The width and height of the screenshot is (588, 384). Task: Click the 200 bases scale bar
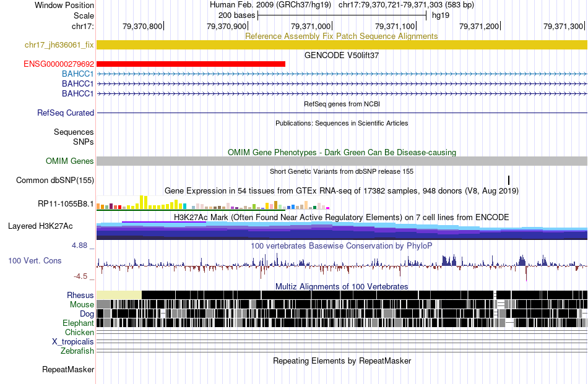tap(342, 15)
